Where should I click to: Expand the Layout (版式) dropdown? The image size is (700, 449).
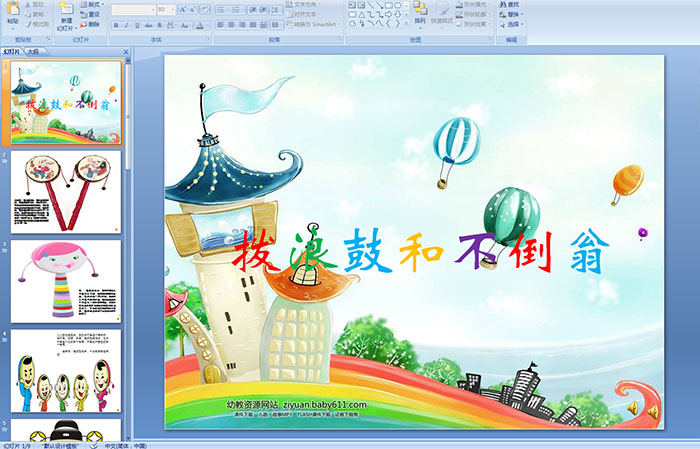click(x=93, y=4)
